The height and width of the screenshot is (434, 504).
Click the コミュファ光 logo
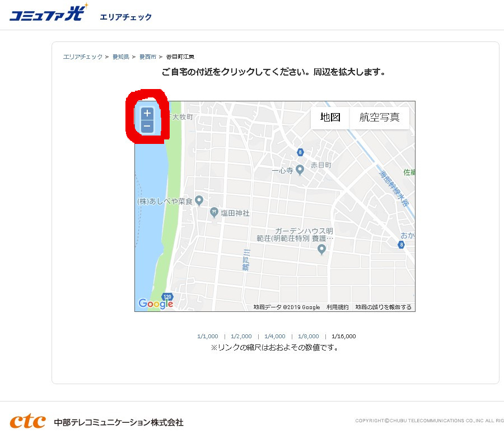tap(48, 13)
